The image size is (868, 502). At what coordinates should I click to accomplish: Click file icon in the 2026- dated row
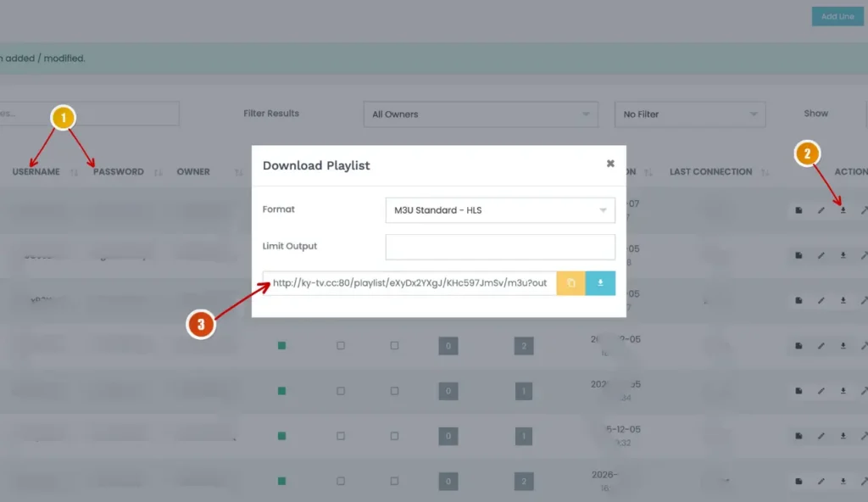click(798, 482)
